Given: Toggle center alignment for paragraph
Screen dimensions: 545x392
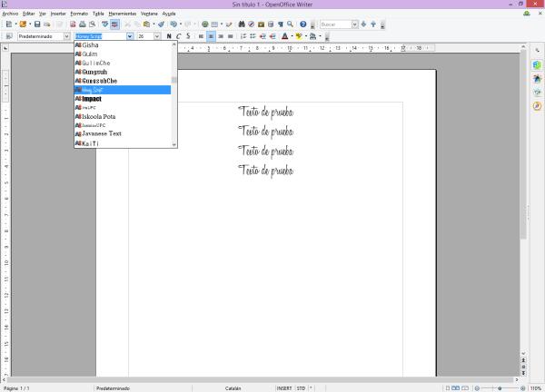Looking at the screenshot, I should point(210,36).
